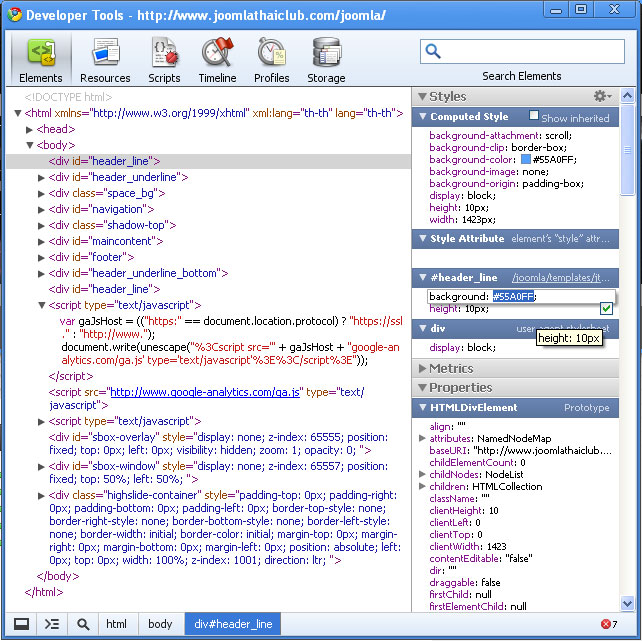
Task: Select the inspect element magnifier icon
Action: pos(83,624)
